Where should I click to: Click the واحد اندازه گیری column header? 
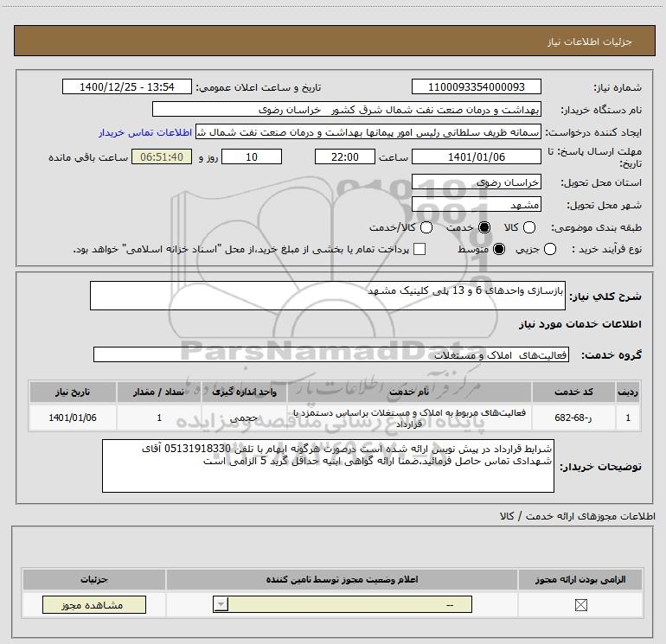click(244, 392)
